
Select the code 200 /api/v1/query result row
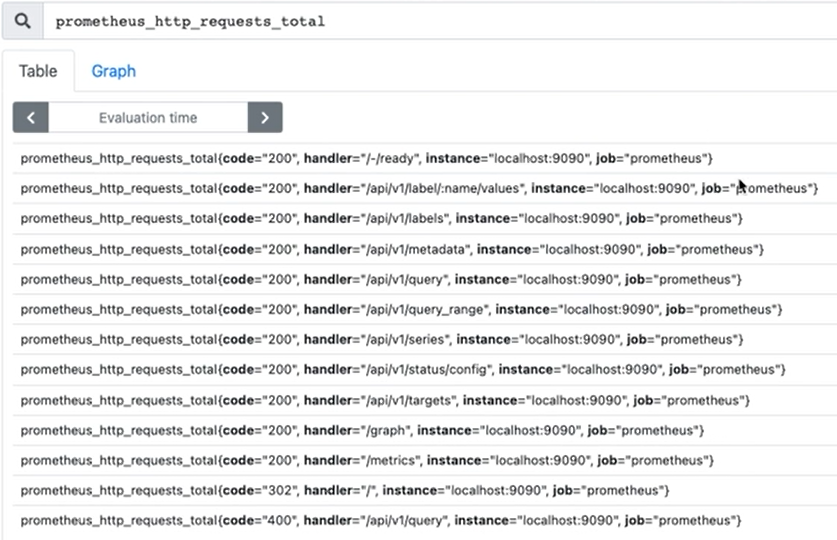click(x=381, y=279)
